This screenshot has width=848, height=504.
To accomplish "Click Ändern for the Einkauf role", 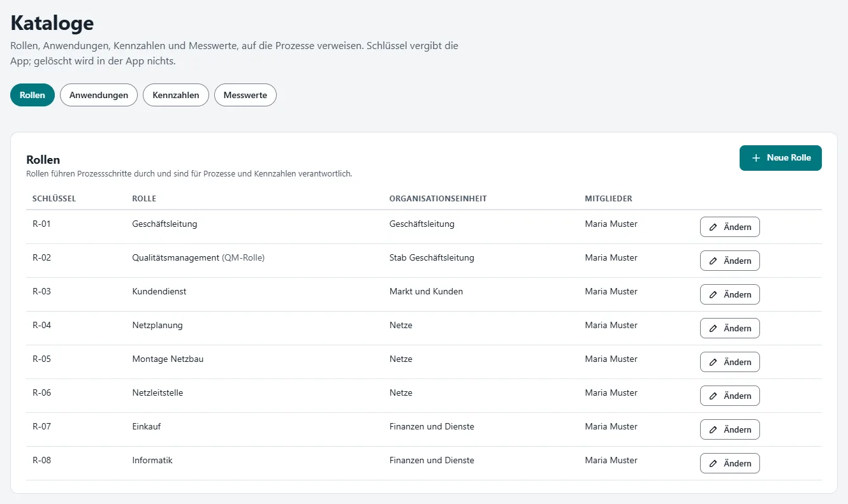I will click(x=730, y=429).
